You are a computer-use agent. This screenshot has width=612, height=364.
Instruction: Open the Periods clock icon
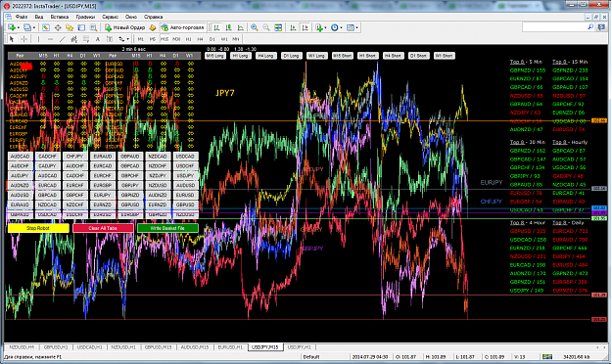(x=335, y=27)
